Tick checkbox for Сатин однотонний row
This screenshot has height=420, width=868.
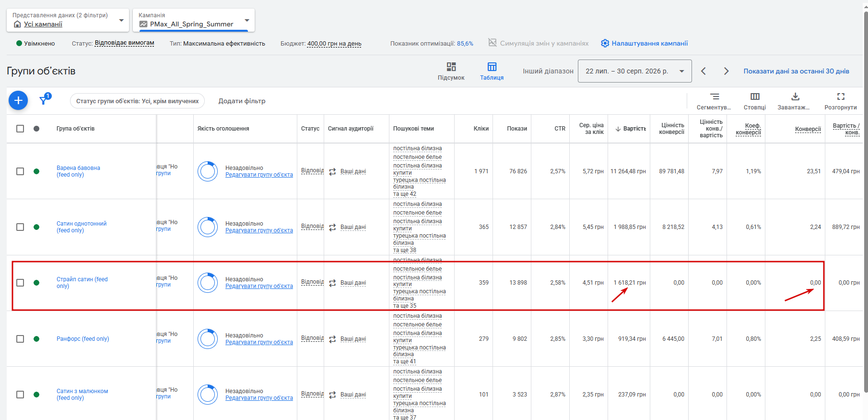pyautogui.click(x=20, y=227)
